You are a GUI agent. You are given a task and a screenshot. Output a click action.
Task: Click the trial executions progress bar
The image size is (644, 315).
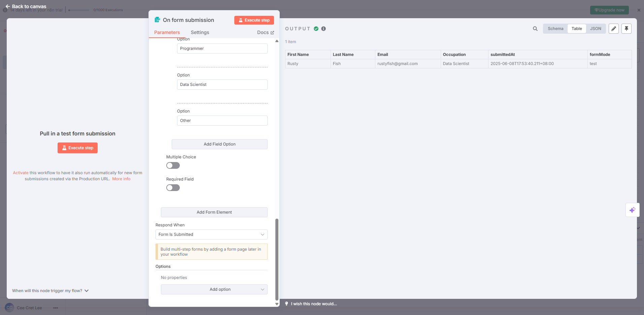pyautogui.click(x=78, y=10)
